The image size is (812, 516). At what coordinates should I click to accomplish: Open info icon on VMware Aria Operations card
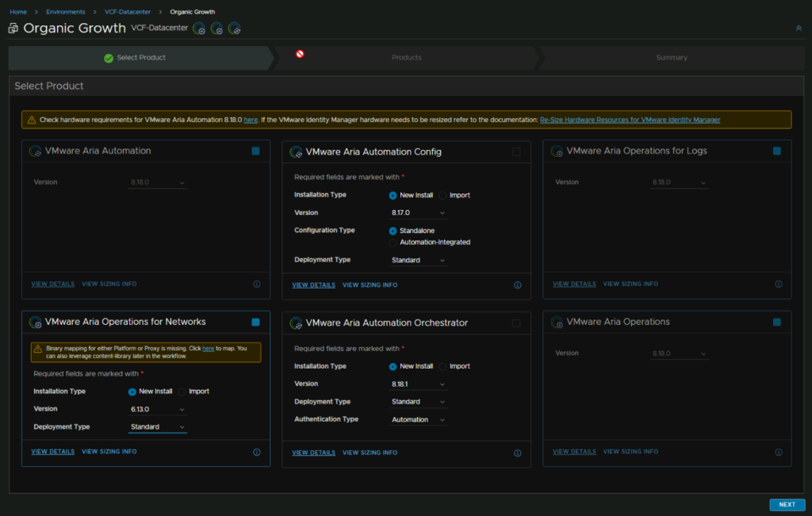779,453
